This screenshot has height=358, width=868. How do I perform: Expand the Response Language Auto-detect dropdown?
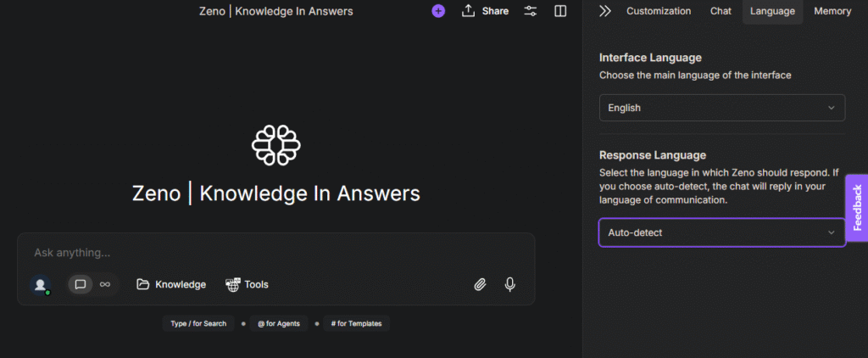tap(721, 232)
